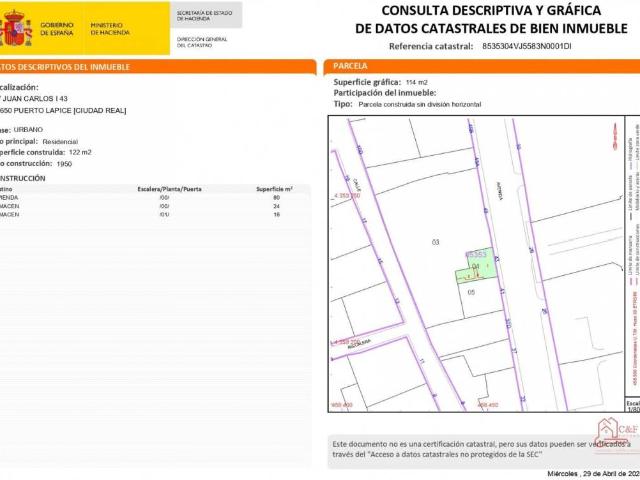Select the green highlighted parcel on the map
640x480 pixels.
477,266
